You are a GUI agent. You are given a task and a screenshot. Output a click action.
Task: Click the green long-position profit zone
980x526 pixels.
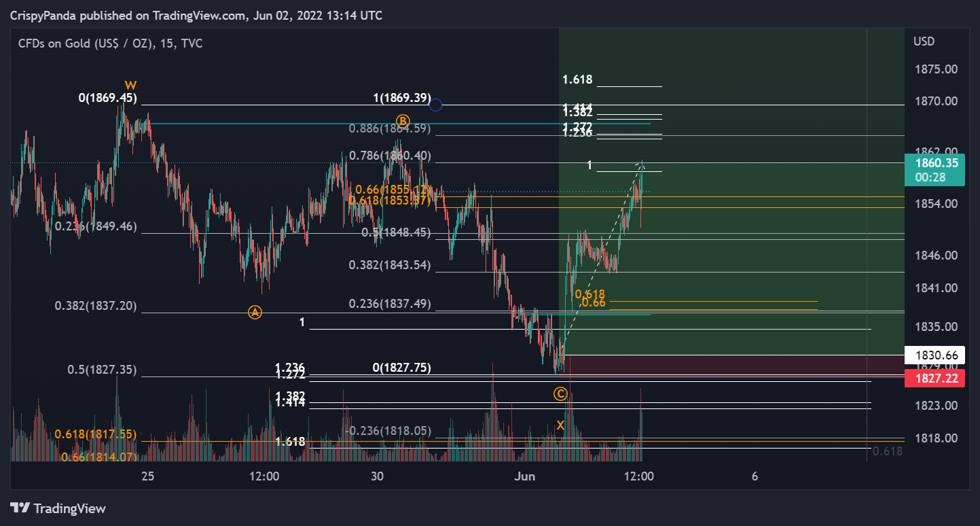731,192
